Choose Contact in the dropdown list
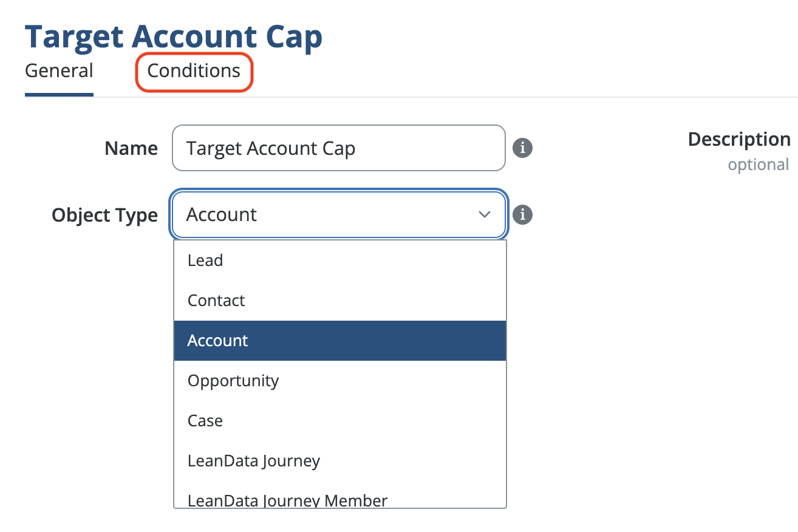 216,301
